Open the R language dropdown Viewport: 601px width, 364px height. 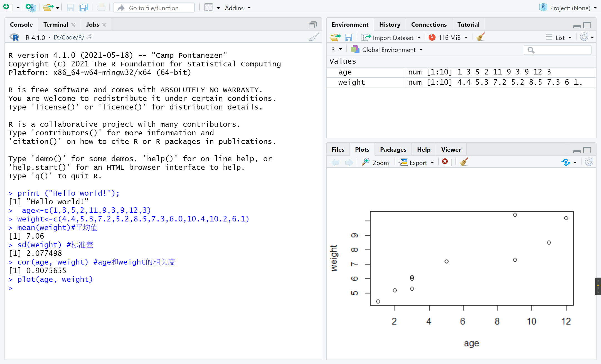click(x=336, y=49)
